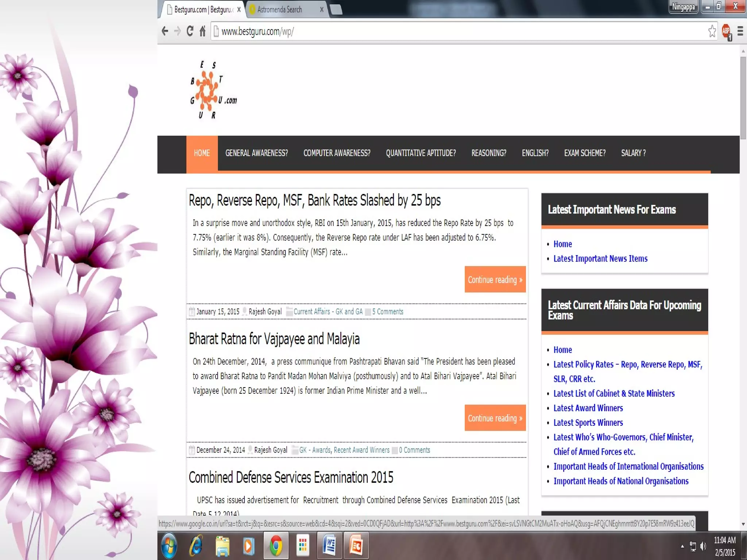Click the 'January 15, 2015' post date
747x560 pixels.
[x=218, y=312]
